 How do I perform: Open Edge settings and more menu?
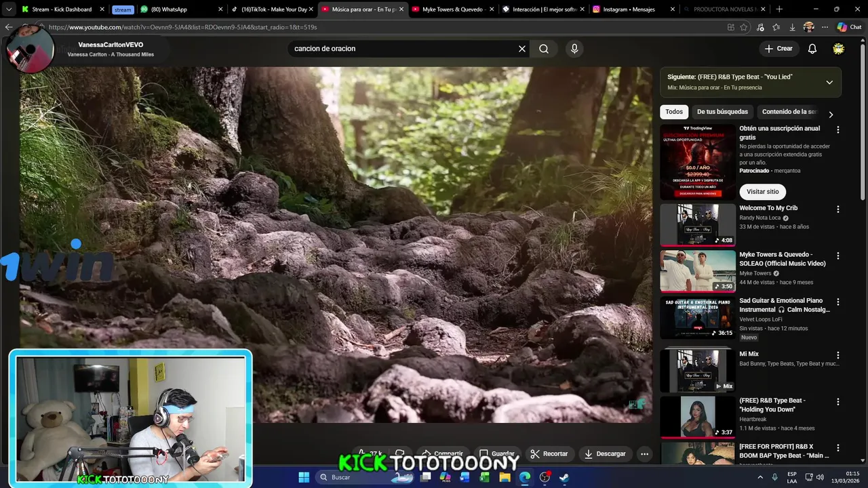[x=825, y=27]
